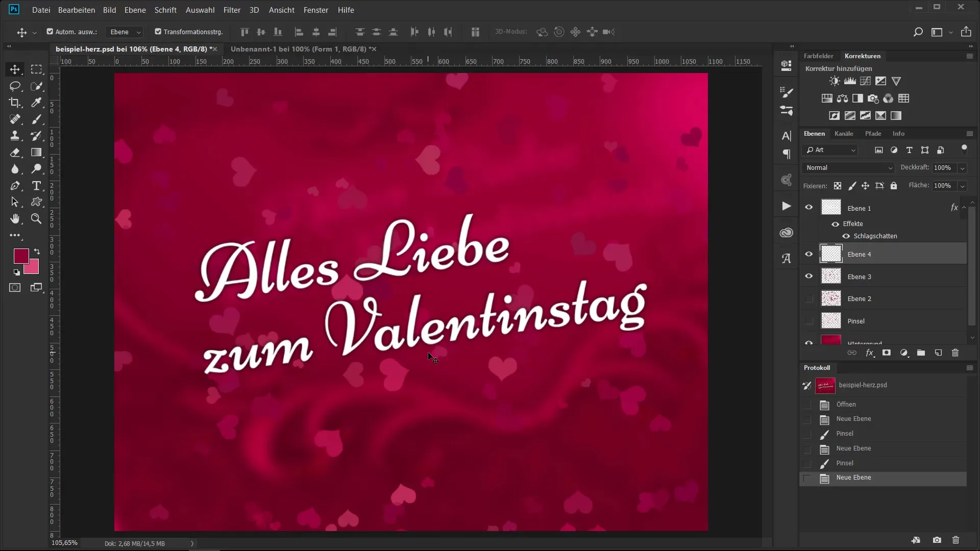The height and width of the screenshot is (551, 980).
Task: Select the Horizontal Type tool
Action: 36,186
